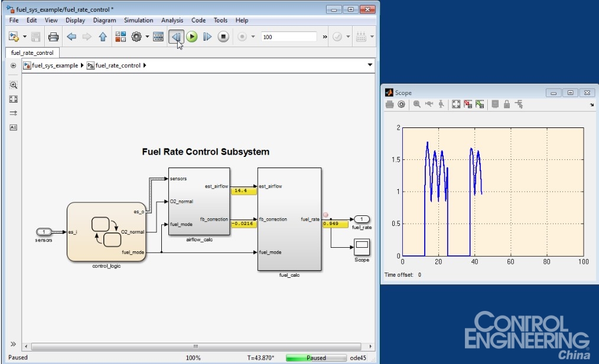The width and height of the screenshot is (599, 364).
Task: Select the fuel_rate_control tab
Action: [32, 53]
